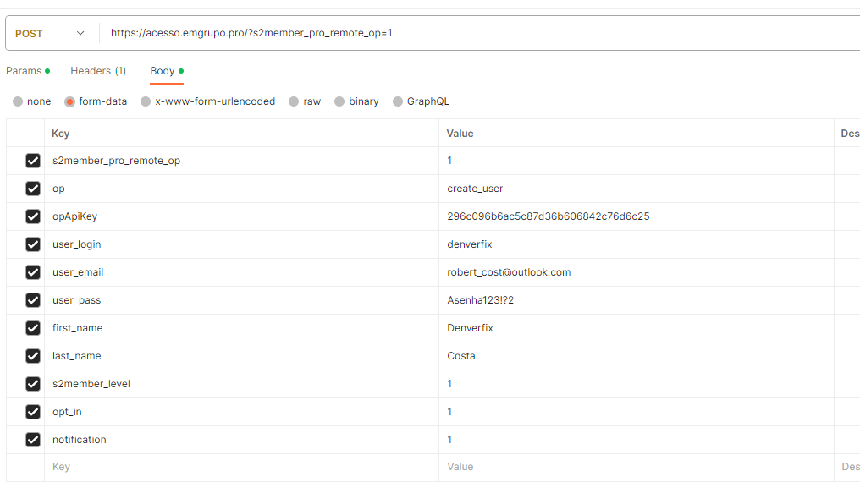
Task: Select the raw body type option
Action: [292, 101]
